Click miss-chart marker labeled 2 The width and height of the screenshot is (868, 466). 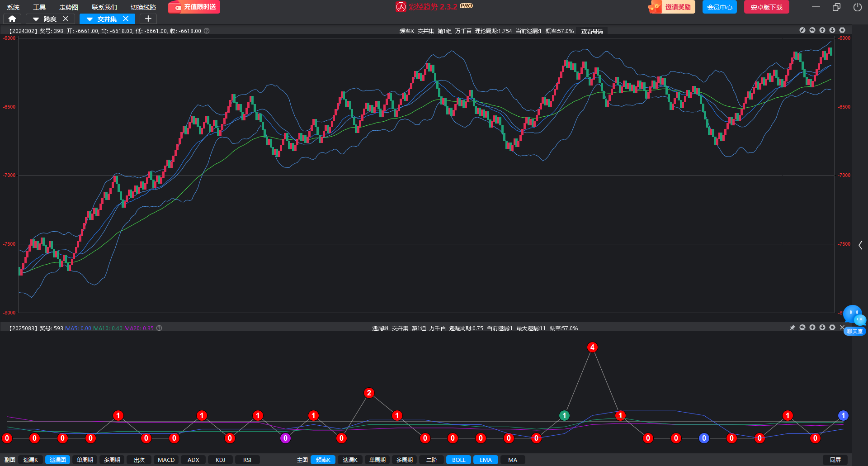point(369,393)
